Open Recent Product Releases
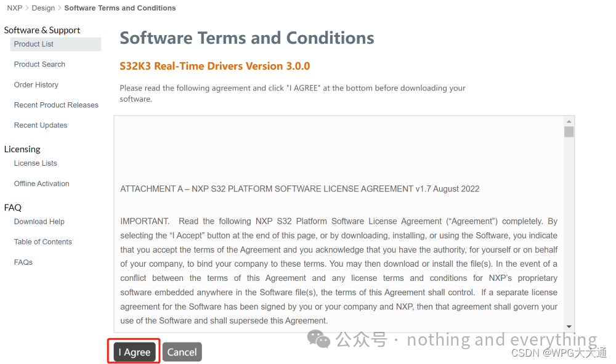 pos(56,105)
